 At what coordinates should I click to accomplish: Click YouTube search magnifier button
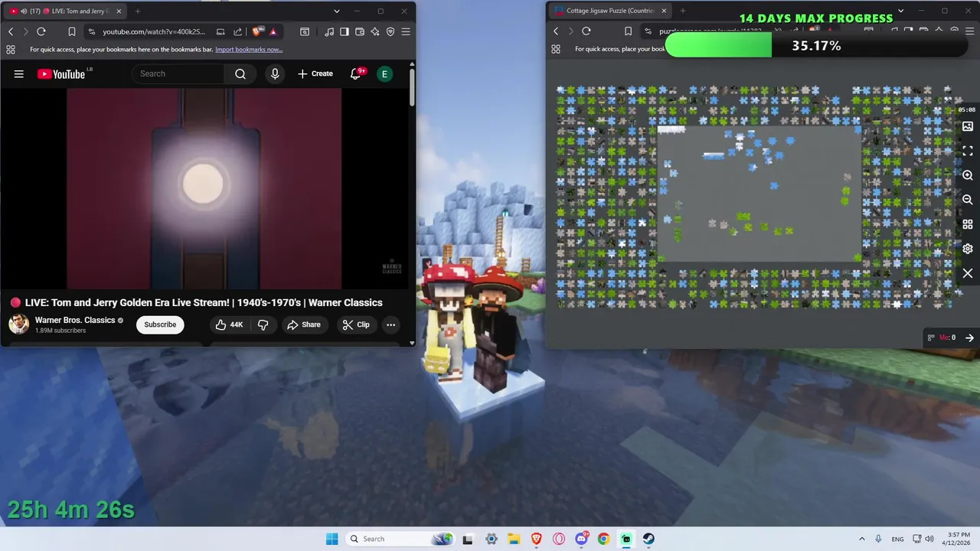point(240,73)
